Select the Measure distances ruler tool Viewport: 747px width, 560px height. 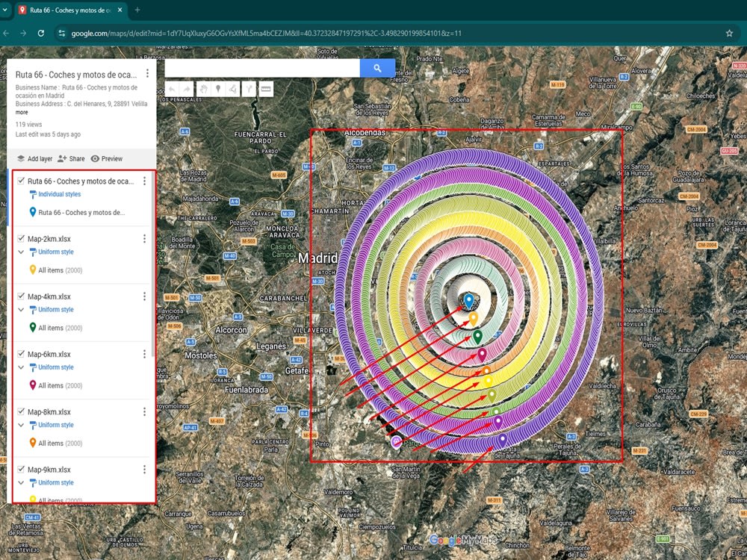point(266,89)
